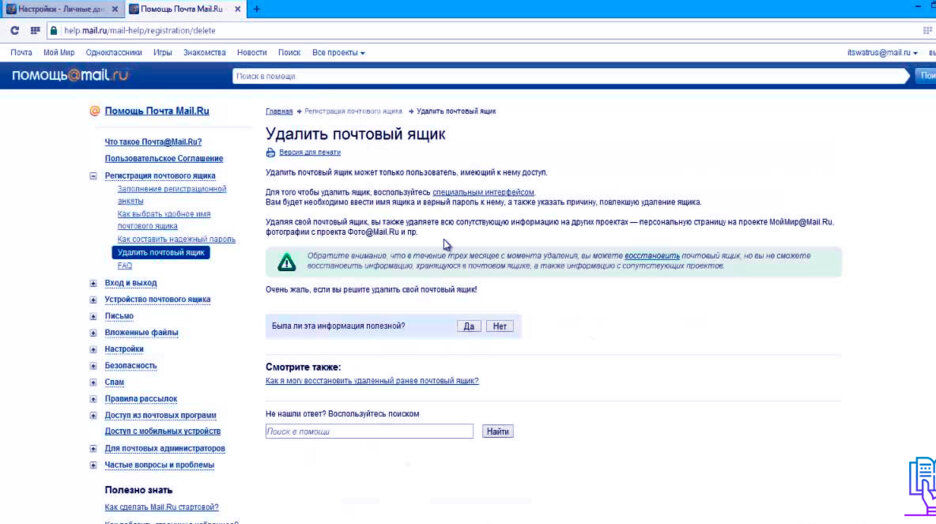Click the browser reload page icon
Viewport: 936px width, 524px height.
coord(14,30)
